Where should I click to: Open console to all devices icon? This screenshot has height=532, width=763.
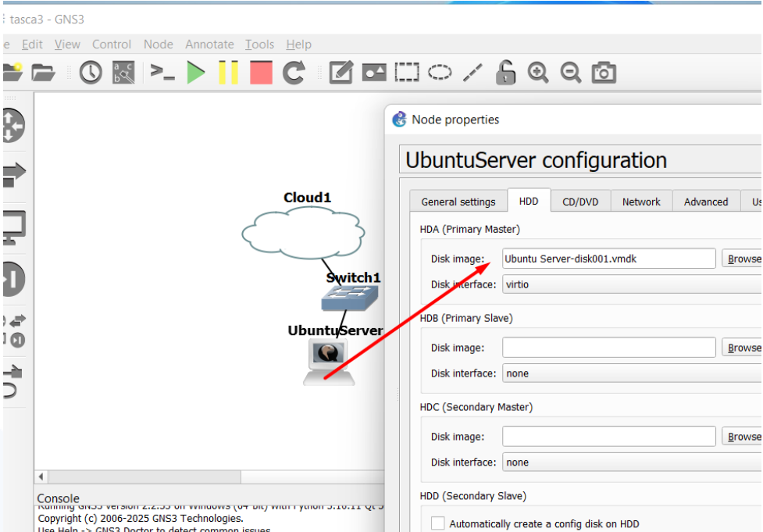(x=162, y=73)
